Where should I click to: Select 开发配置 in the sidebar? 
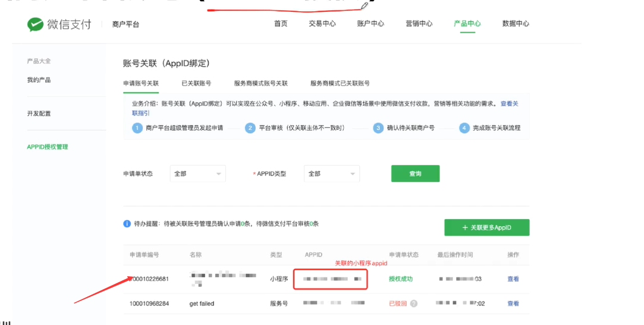39,114
